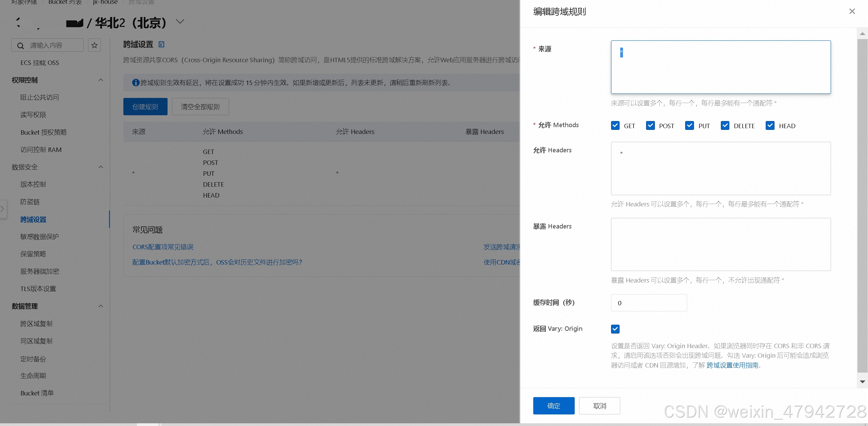Click the favorites star icon
868x426 pixels.
[x=94, y=45]
